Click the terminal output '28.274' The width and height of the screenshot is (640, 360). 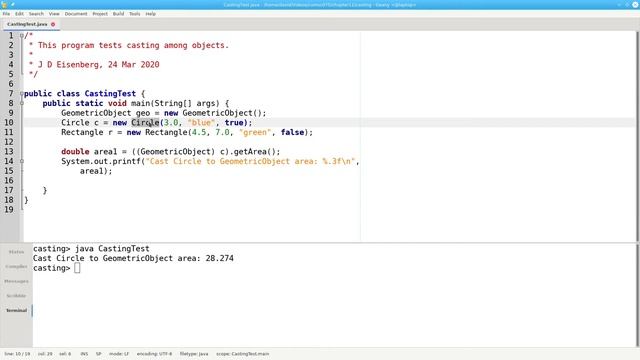(220, 258)
